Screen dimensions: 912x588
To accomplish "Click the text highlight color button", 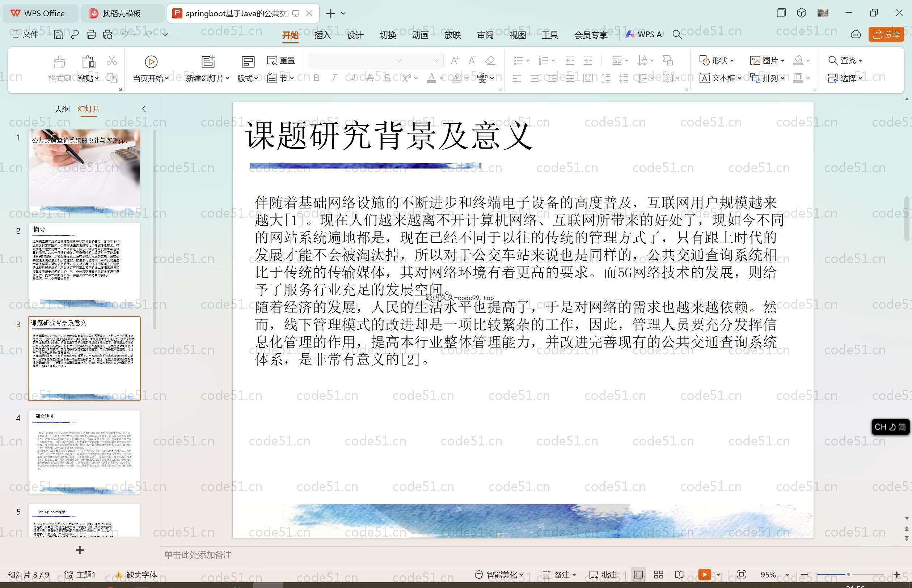I will (x=456, y=78).
